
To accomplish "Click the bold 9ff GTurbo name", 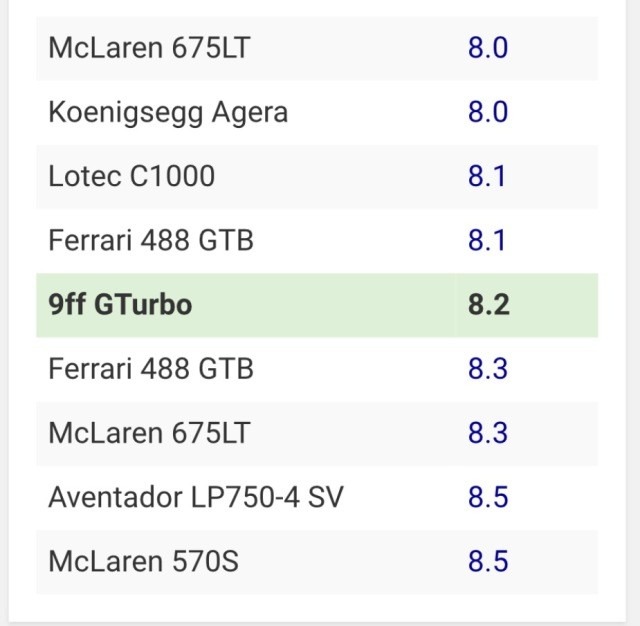I will 120,305.
